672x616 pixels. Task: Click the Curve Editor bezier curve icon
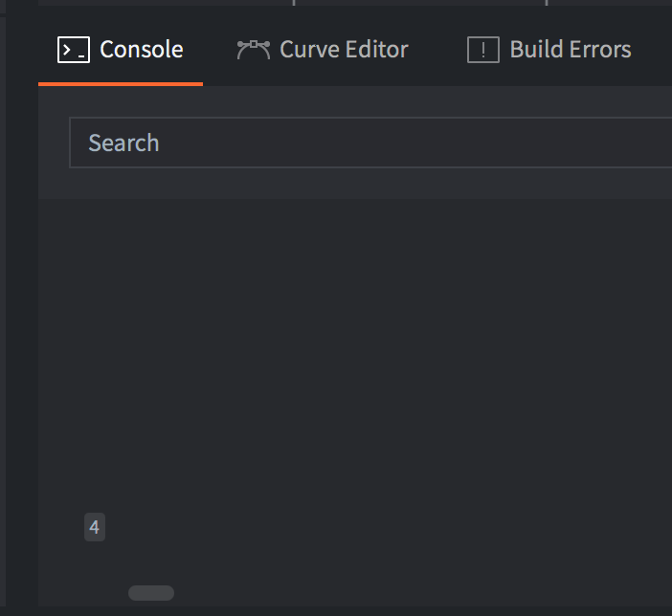click(254, 50)
